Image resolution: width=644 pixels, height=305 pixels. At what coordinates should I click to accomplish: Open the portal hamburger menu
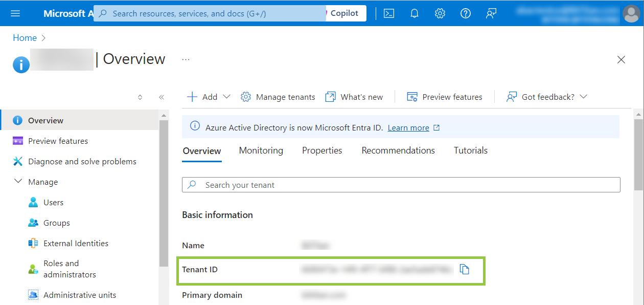point(15,13)
